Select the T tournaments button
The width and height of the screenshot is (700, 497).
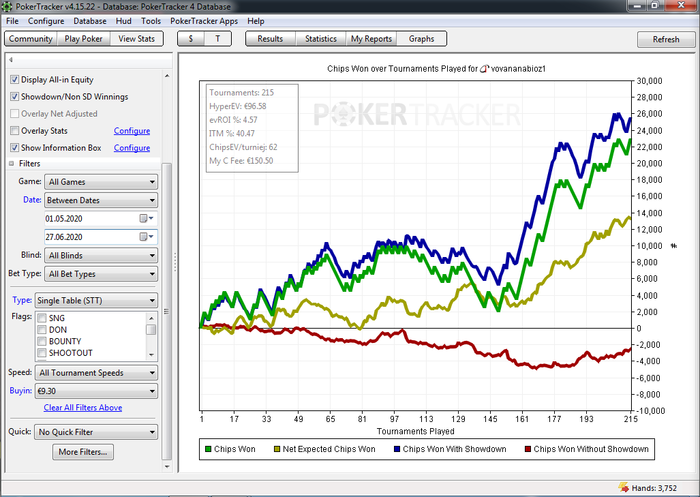point(218,39)
